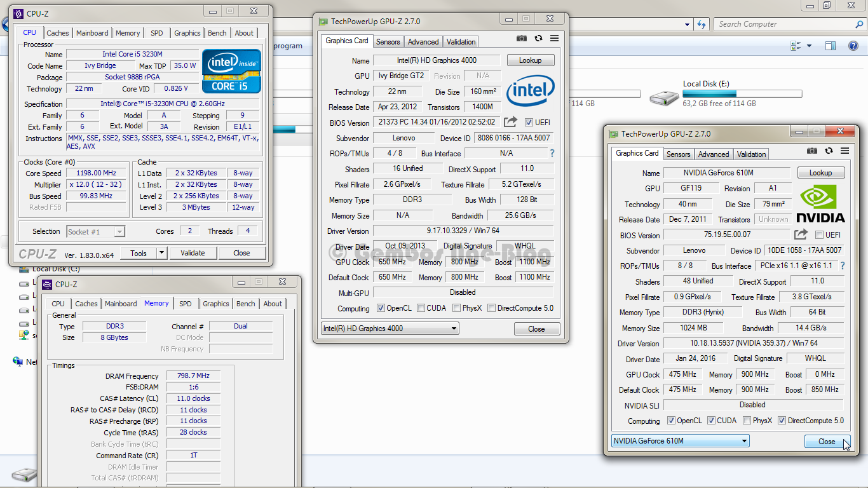Click the refresh icon in NVIDIA GPU-Z window
This screenshot has height=488, width=868.
pos(829,151)
